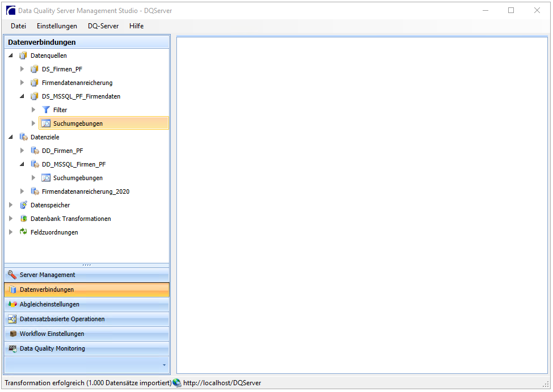
Task: Switch to the Server Management pane
Action: (x=87, y=275)
